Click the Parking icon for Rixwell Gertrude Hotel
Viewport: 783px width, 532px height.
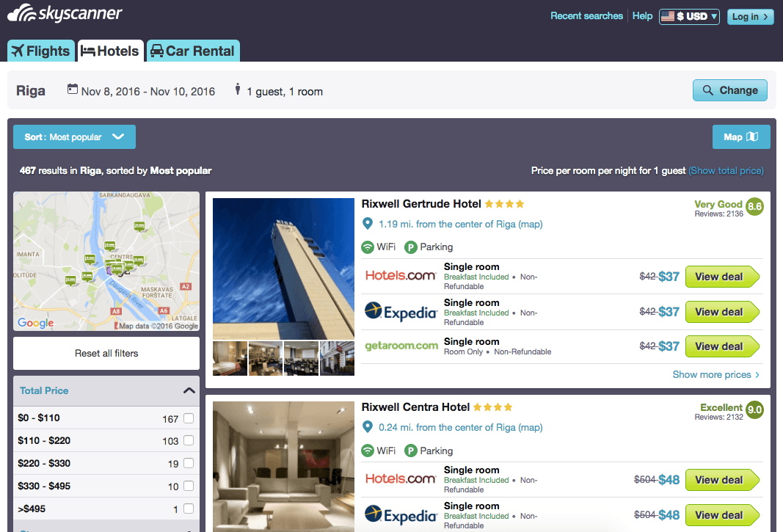point(410,247)
